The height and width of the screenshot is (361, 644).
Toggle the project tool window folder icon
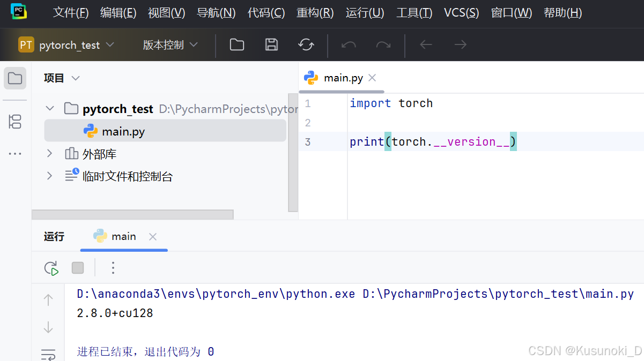click(x=15, y=78)
